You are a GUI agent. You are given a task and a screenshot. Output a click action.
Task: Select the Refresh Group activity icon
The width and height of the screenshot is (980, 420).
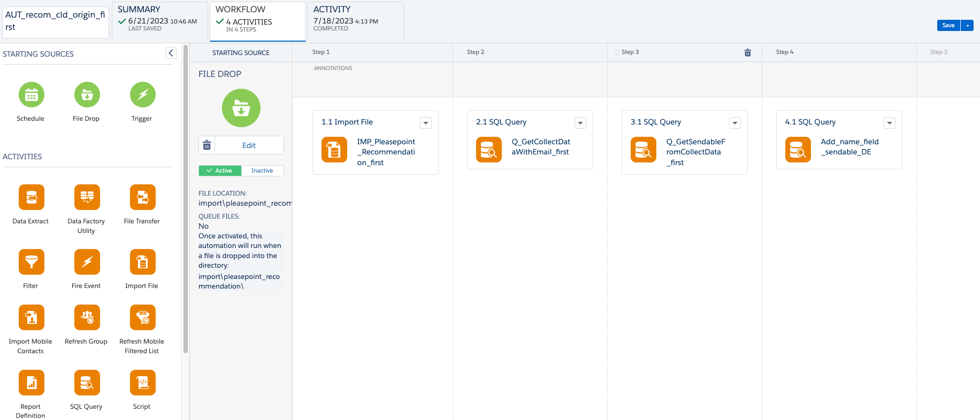click(x=87, y=318)
